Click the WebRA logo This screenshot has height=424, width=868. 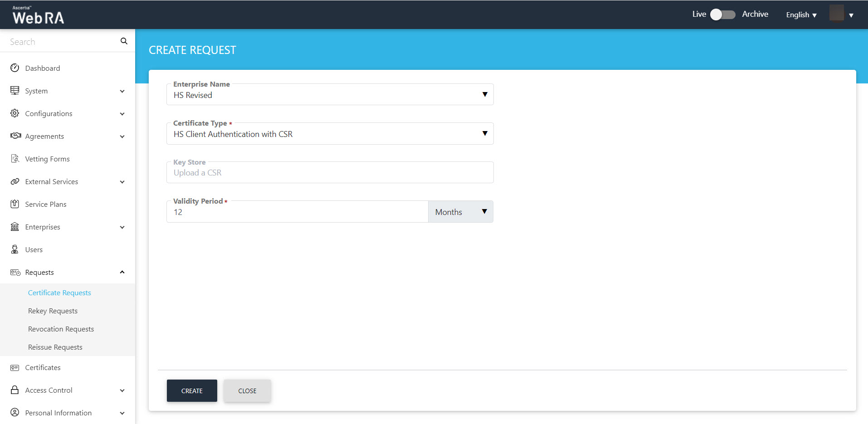pyautogui.click(x=38, y=15)
